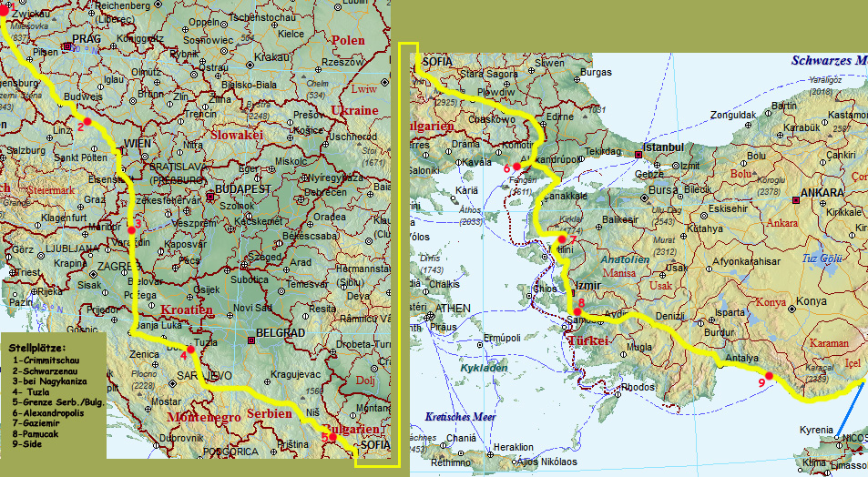The height and width of the screenshot is (477, 868).
Task: Click the Budapest capital square symbol
Action: coord(210,196)
